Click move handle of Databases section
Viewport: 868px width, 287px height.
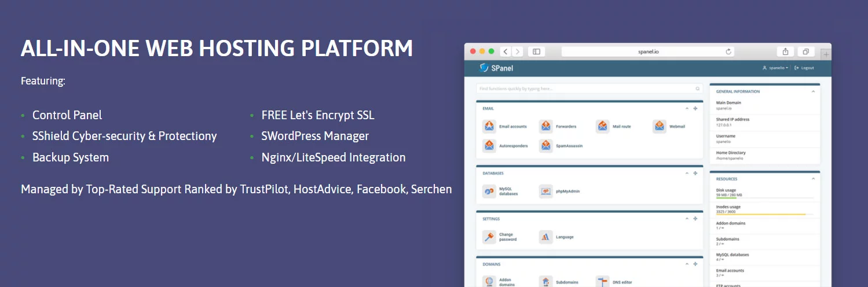pyautogui.click(x=695, y=173)
